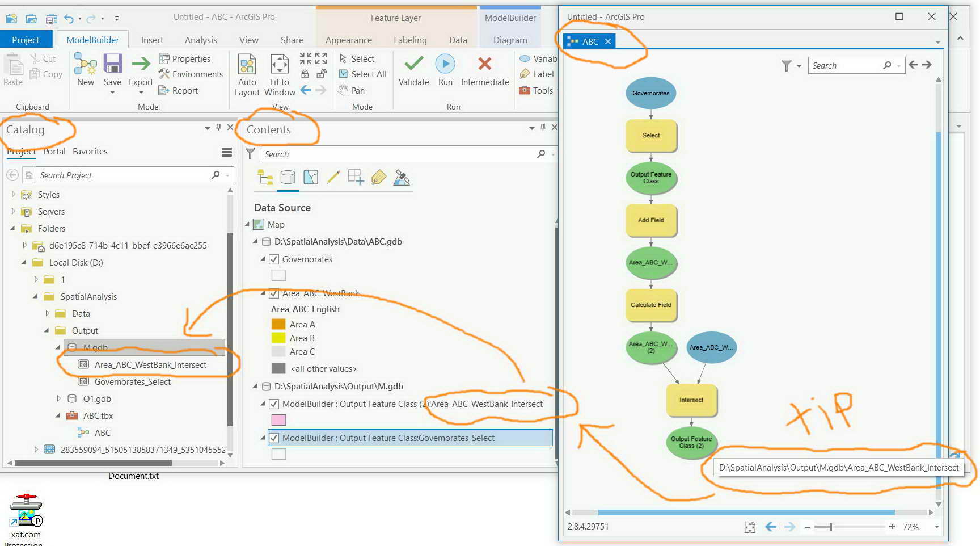Open the Analysis menu tab
This screenshot has width=980, height=546.
(x=201, y=39)
